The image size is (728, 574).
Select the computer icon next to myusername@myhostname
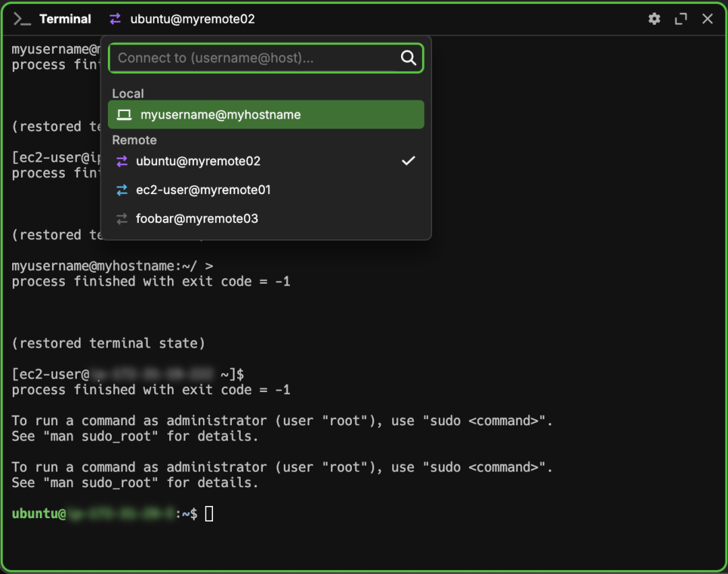click(x=124, y=115)
